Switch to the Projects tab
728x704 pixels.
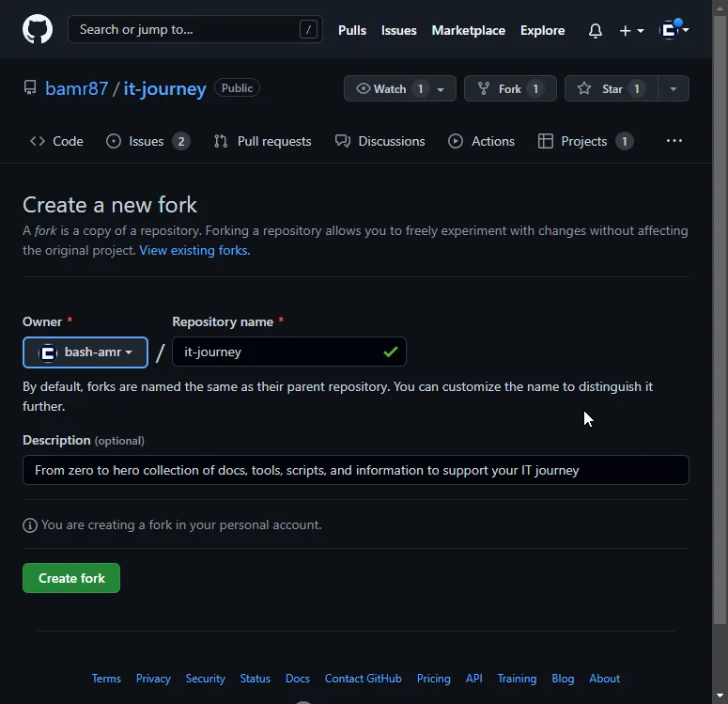(x=585, y=141)
